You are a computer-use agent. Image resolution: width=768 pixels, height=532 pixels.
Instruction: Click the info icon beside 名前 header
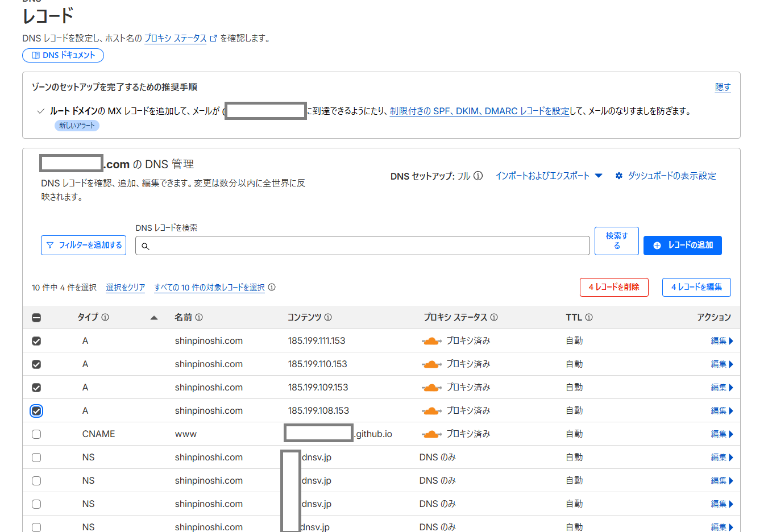pos(199,317)
